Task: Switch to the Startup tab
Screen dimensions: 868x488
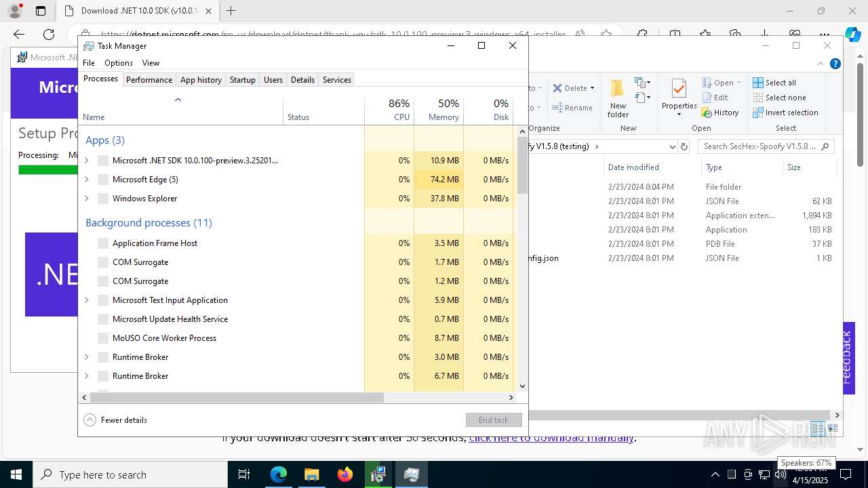Action: (x=242, y=80)
